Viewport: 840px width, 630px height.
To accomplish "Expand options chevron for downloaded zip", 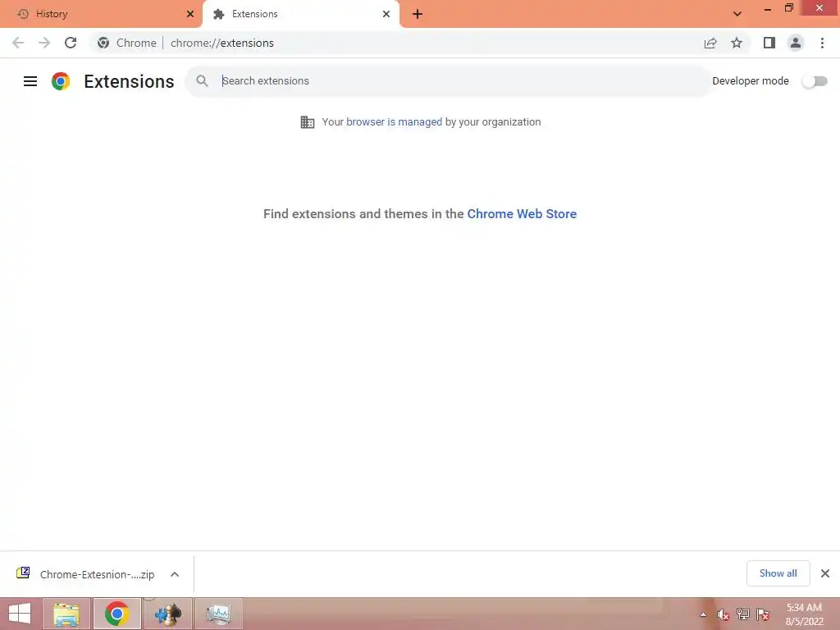I will point(175,574).
